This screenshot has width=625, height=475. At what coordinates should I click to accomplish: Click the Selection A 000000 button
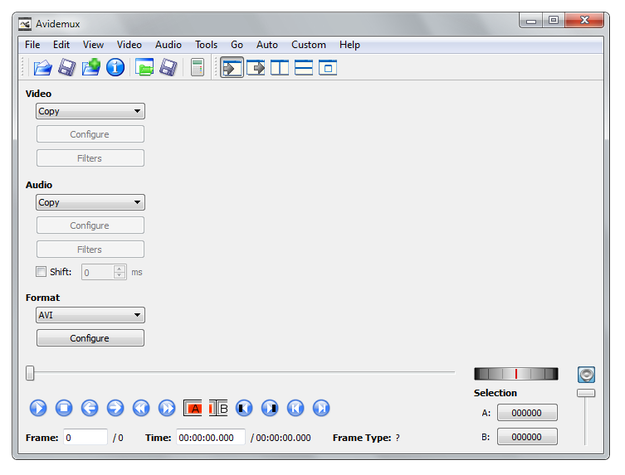(x=527, y=413)
